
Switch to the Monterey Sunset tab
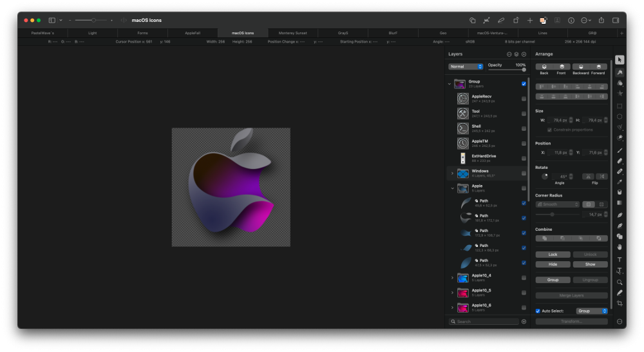pyautogui.click(x=293, y=33)
